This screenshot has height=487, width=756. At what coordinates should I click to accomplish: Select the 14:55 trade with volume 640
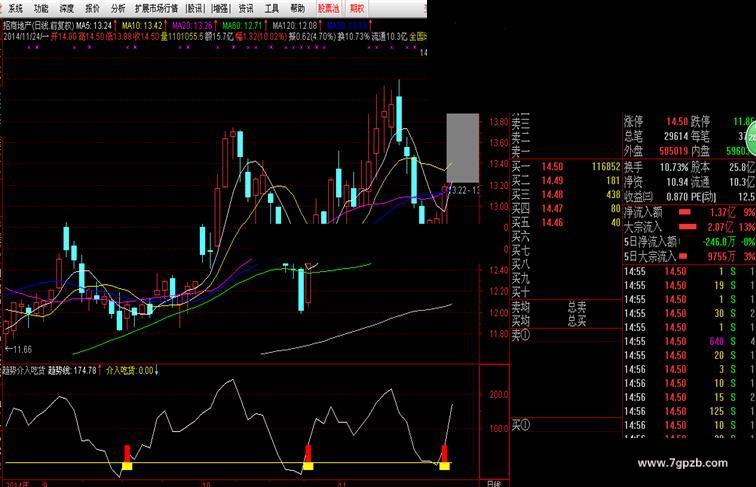point(689,341)
